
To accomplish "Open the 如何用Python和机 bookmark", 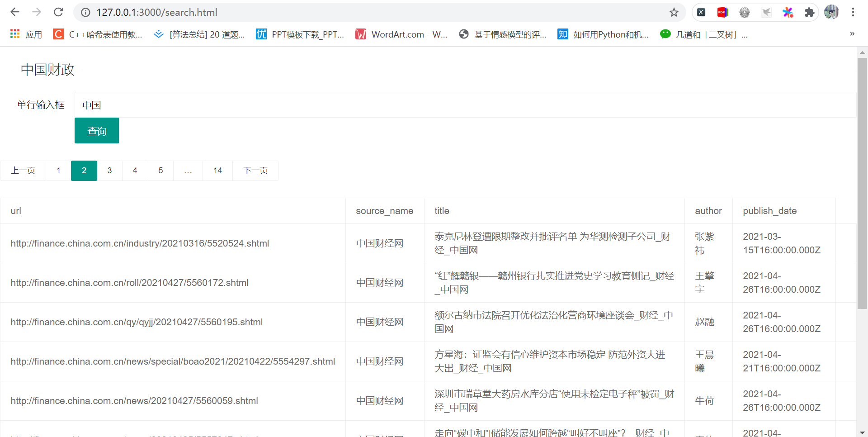I will pos(603,34).
